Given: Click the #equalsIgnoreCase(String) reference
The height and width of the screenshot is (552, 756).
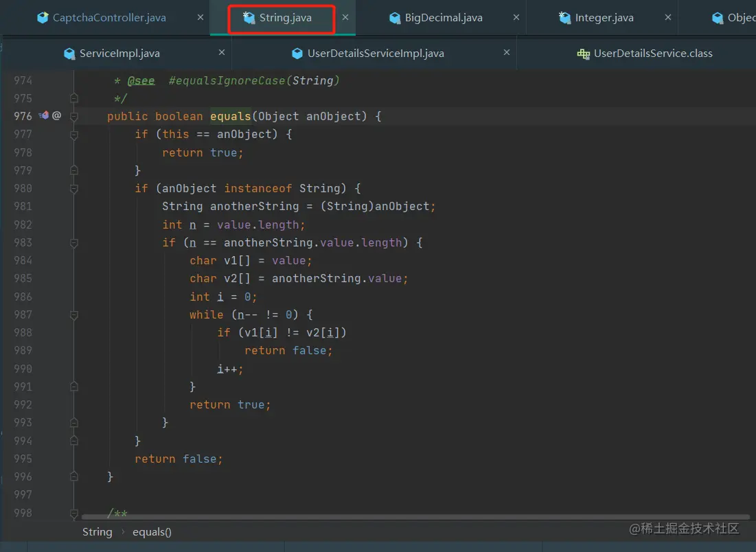Looking at the screenshot, I should 254,80.
